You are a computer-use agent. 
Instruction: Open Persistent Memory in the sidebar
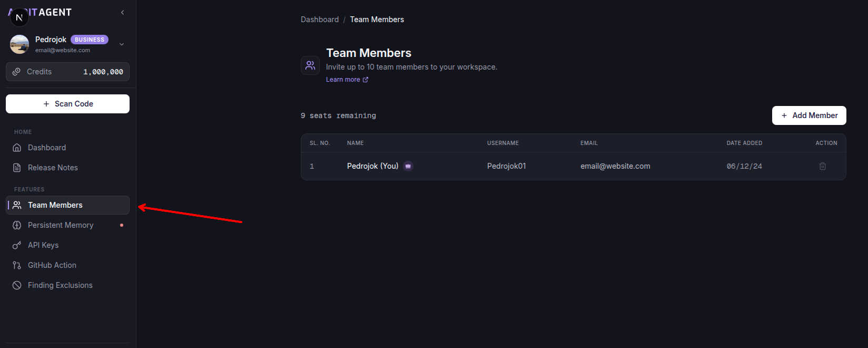(x=67, y=225)
